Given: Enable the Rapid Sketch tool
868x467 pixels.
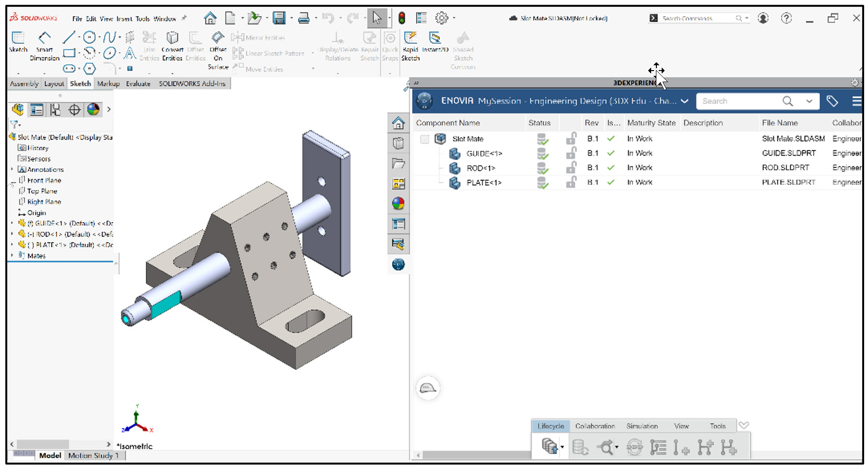Looking at the screenshot, I should pyautogui.click(x=410, y=43).
